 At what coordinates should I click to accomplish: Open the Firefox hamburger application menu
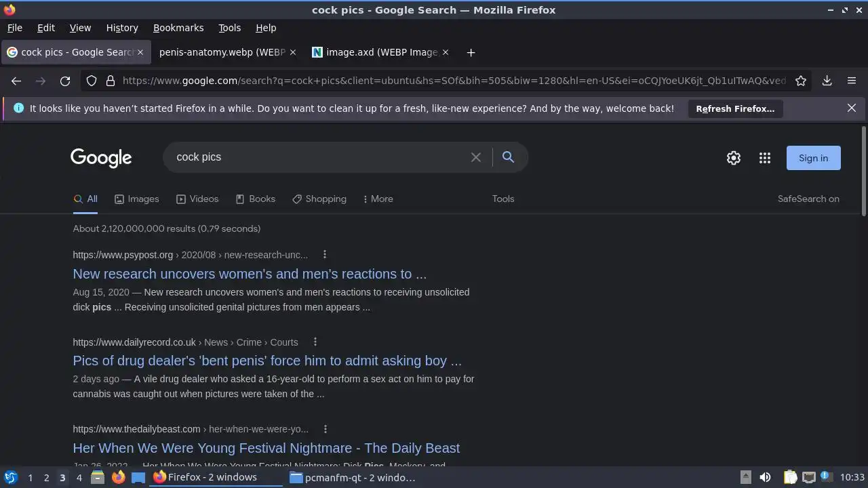coord(852,81)
